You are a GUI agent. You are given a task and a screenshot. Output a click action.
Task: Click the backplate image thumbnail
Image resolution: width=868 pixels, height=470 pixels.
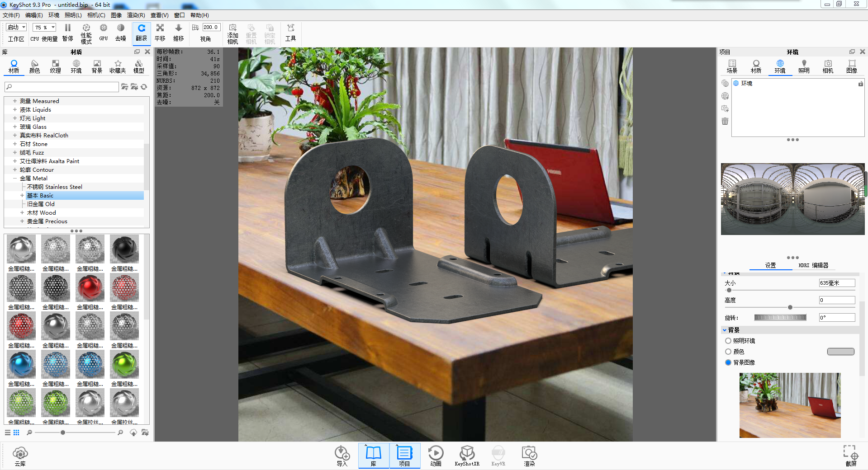point(790,405)
